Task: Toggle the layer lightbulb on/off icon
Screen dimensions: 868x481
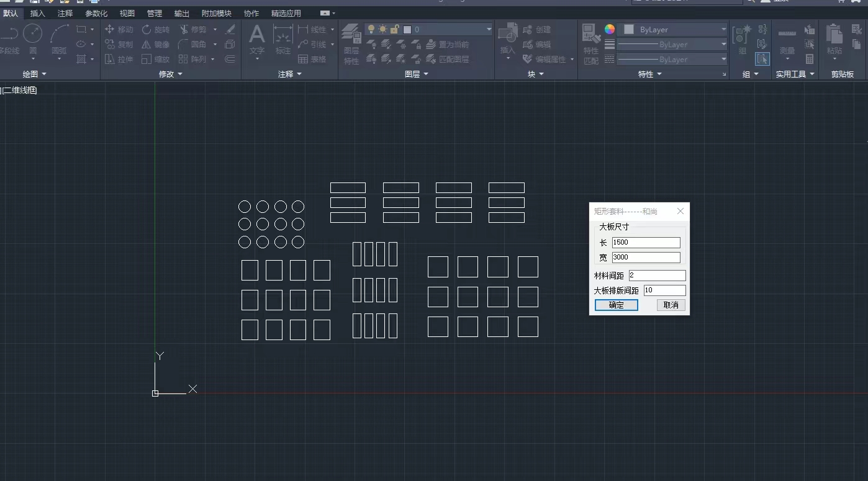Action: tap(371, 29)
